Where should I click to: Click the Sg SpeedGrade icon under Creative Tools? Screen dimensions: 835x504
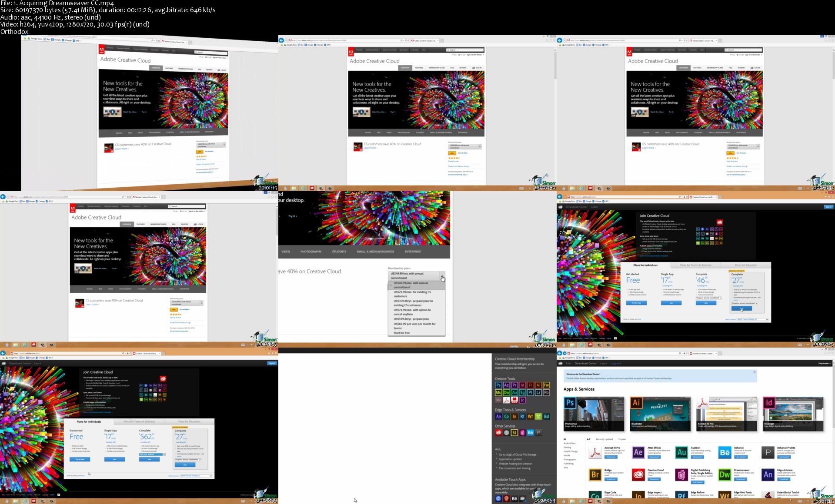[x=522, y=392]
